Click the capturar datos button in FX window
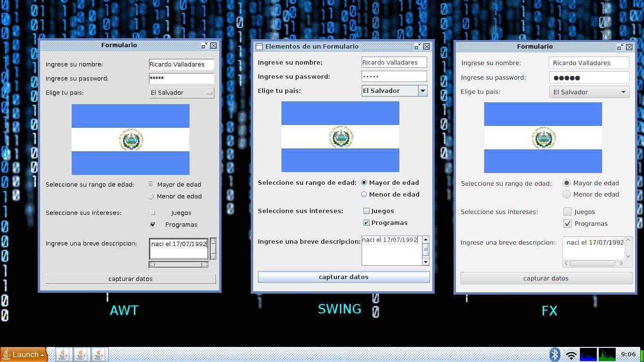This screenshot has height=362, width=644. [x=546, y=278]
